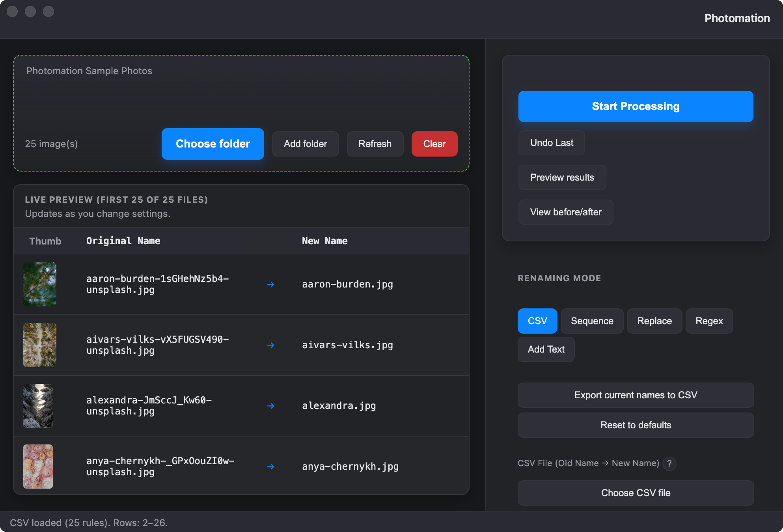
Task: Keep CSV selected as renaming mode
Action: [537, 321]
